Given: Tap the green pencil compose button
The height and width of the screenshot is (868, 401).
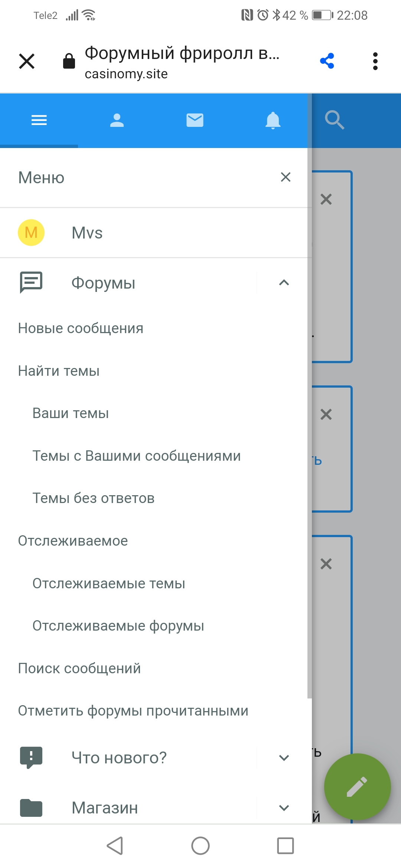Looking at the screenshot, I should click(357, 786).
